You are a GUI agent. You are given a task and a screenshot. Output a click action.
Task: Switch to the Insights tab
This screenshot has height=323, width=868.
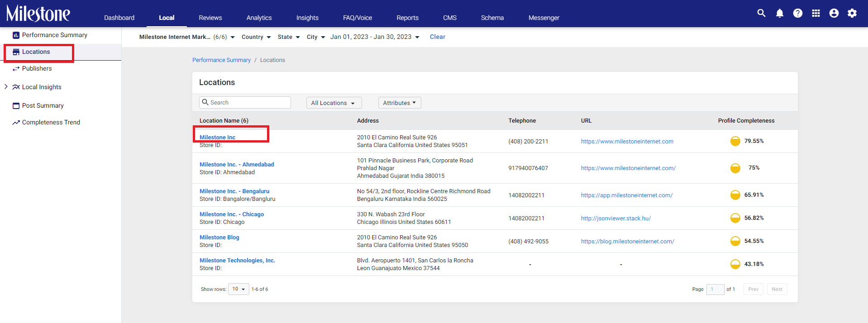(307, 18)
